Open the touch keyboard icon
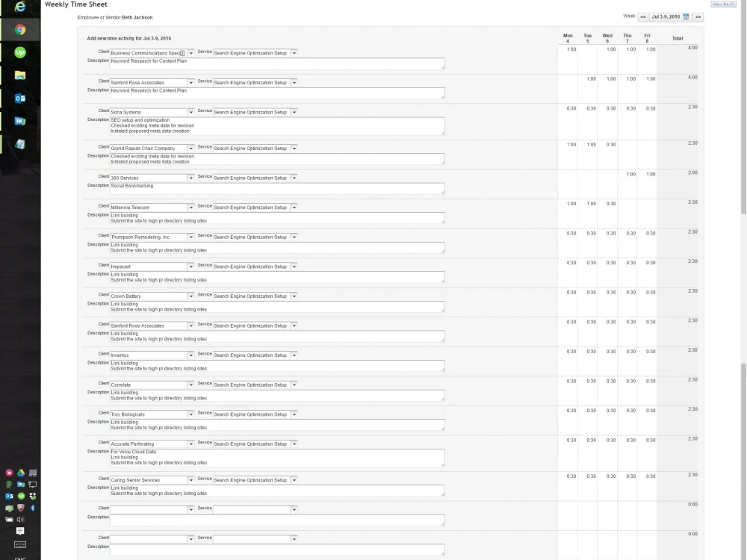Viewport: 747px width, 560px height. [20, 545]
